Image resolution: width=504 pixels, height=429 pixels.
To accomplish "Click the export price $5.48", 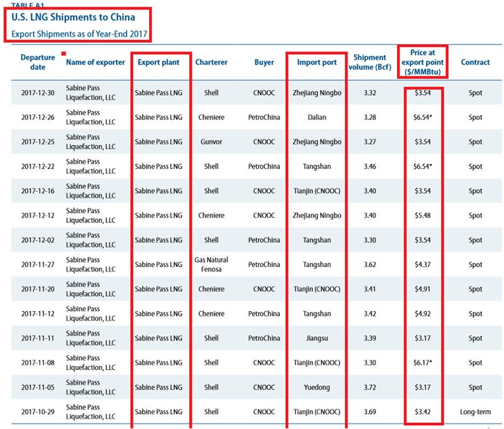I will click(x=423, y=216).
